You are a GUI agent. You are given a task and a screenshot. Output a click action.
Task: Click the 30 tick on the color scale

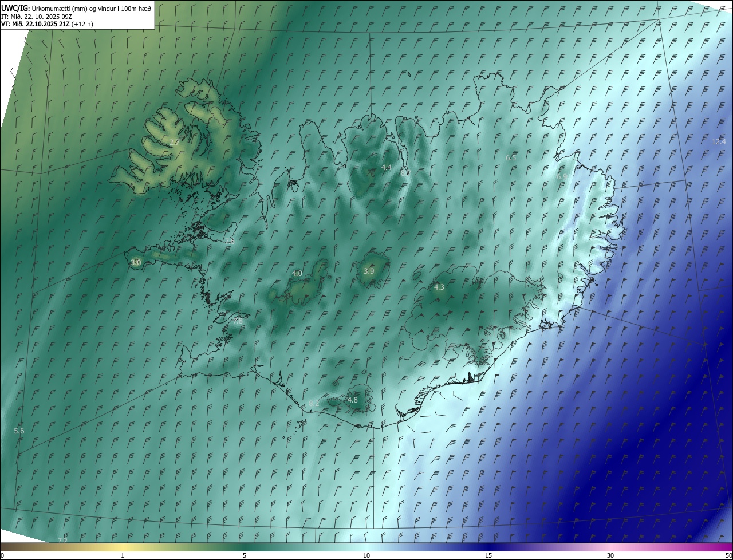610,555
